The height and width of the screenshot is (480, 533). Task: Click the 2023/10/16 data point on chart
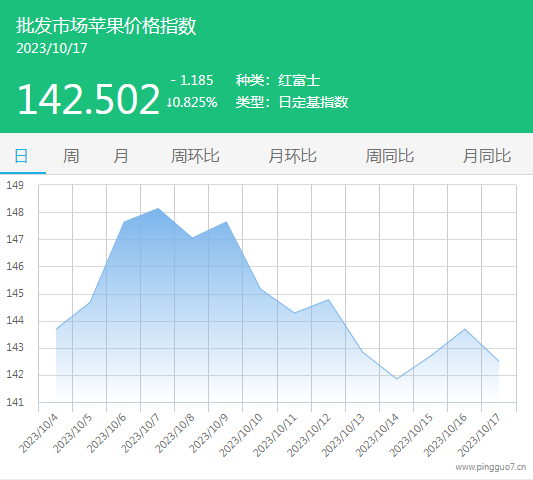(465, 329)
